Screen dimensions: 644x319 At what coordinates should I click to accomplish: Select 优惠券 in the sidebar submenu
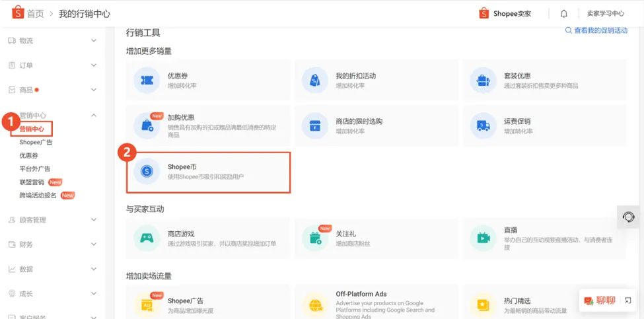click(29, 156)
